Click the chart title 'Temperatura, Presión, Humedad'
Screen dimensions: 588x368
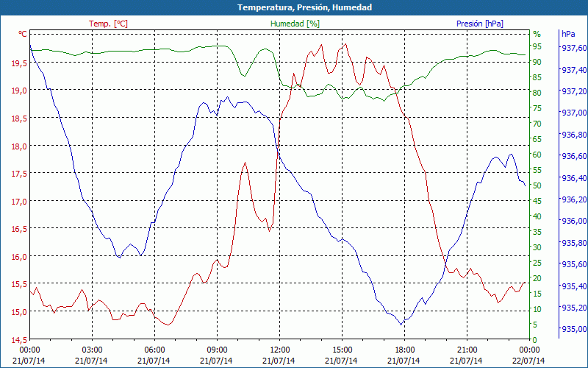click(304, 7)
